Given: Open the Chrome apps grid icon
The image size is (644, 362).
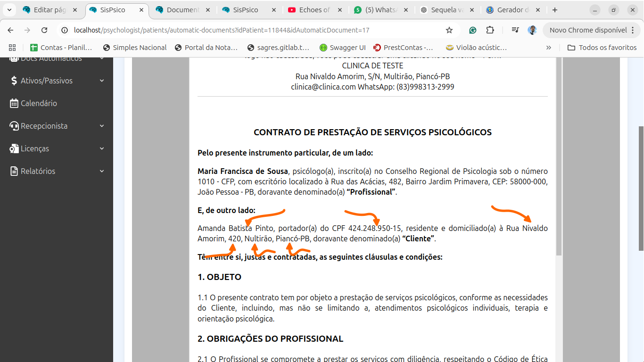Looking at the screenshot, I should 12,48.
